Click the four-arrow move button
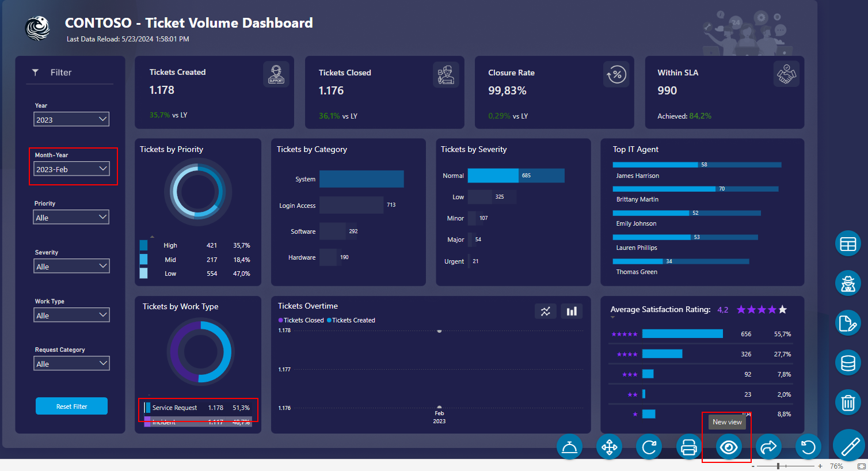This screenshot has height=471, width=868. click(610, 447)
